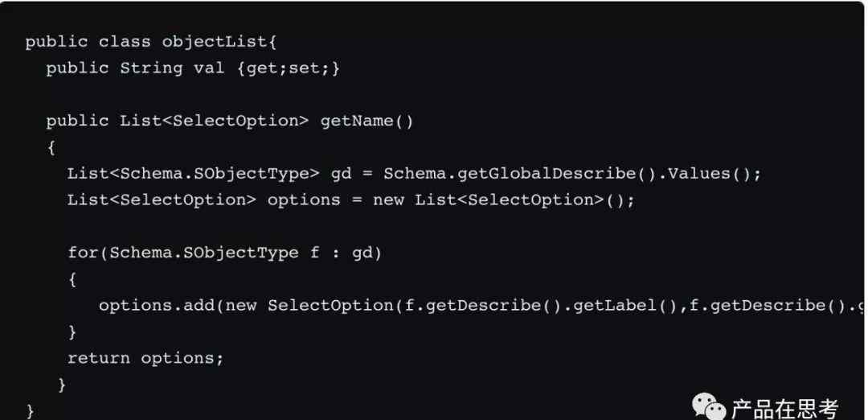The image size is (868, 420).
Task: Click the getName() method name
Action: coord(366,121)
